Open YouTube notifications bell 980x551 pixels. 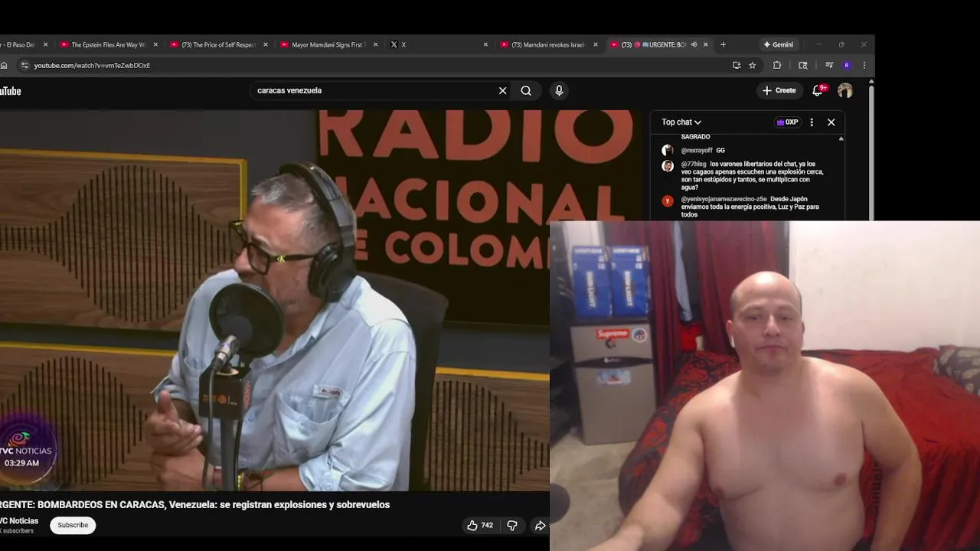tap(818, 90)
